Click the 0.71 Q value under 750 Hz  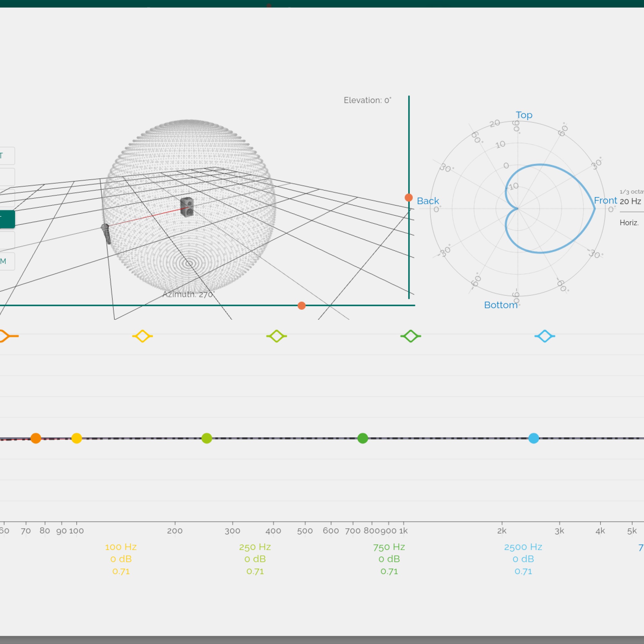(x=389, y=571)
